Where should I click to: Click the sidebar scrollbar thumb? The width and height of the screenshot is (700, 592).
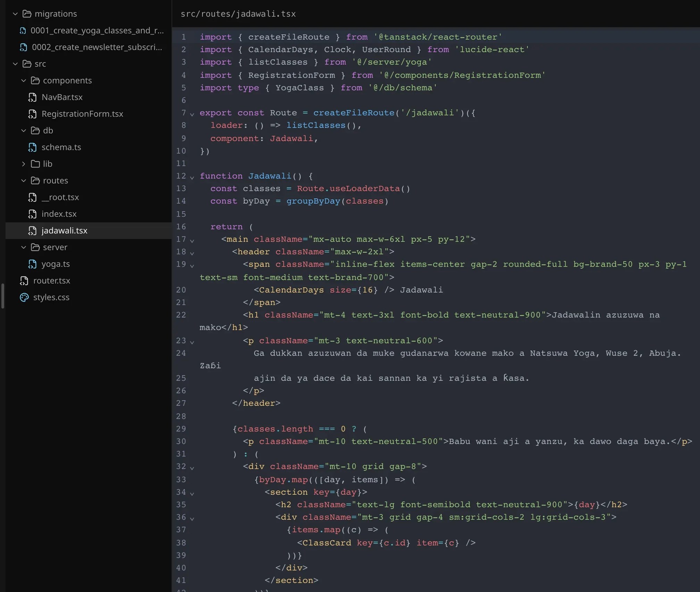(3, 296)
